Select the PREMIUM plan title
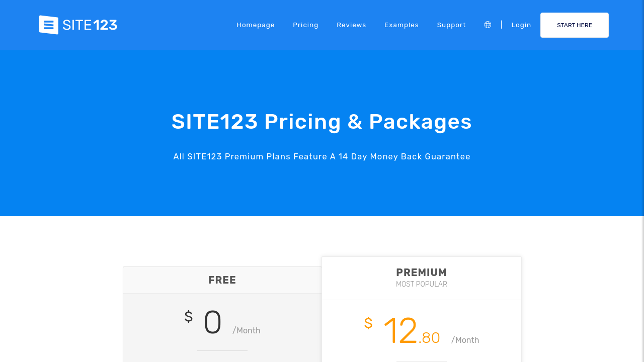 (x=422, y=273)
